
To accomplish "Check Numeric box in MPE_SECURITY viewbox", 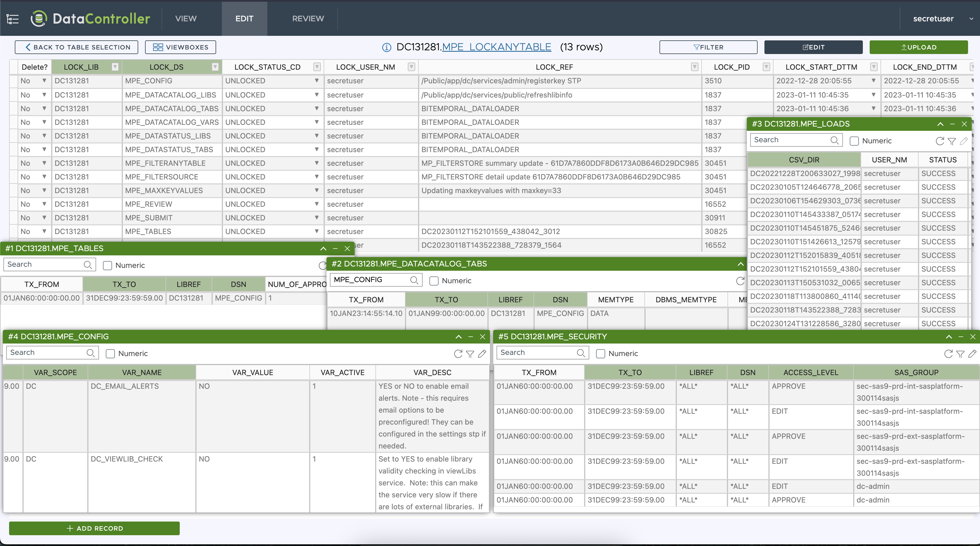I will [600, 354].
